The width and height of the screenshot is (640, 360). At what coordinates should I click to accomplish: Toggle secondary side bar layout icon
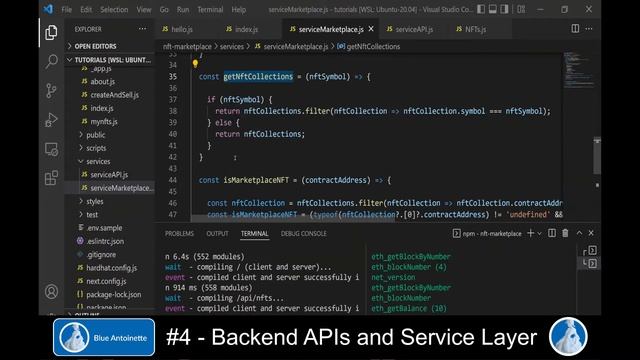click(504, 9)
